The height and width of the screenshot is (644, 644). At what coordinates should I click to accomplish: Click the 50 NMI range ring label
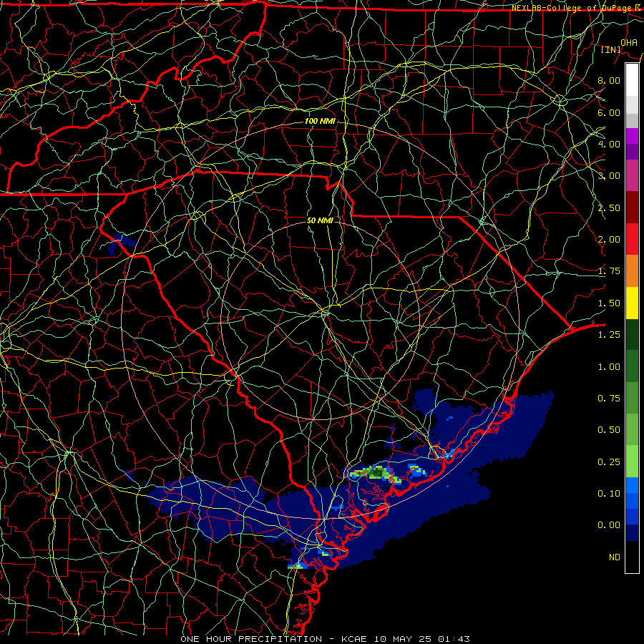320,220
